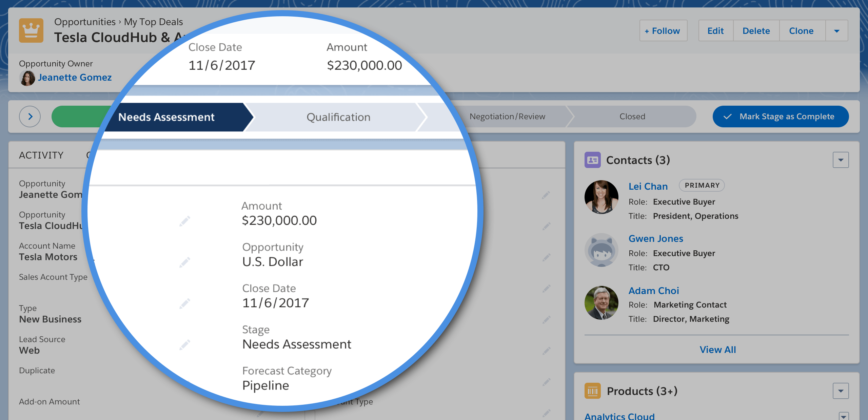Viewport: 868px width, 420px height.
Task: Edit the Stage field pencil icon
Action: [x=184, y=345]
